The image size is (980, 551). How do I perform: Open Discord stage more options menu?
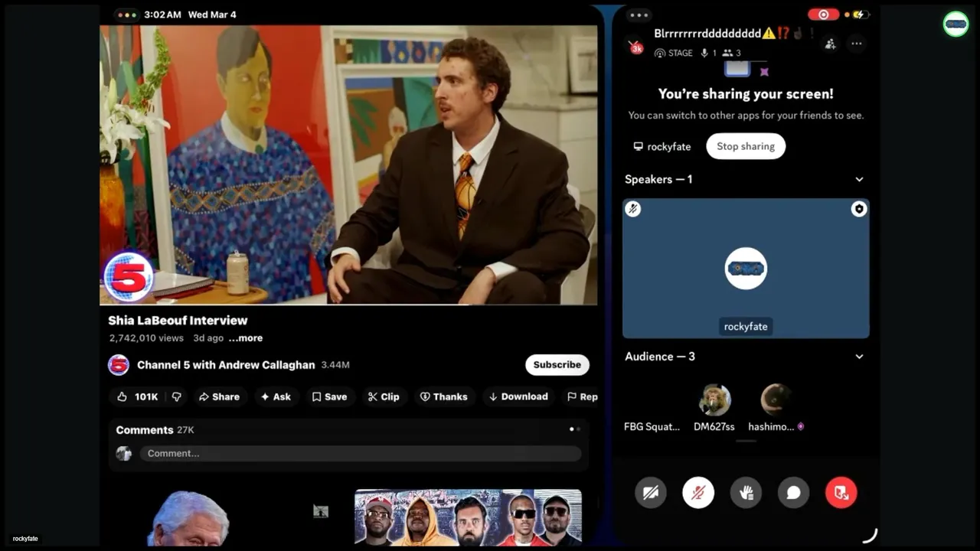pyautogui.click(x=857, y=44)
